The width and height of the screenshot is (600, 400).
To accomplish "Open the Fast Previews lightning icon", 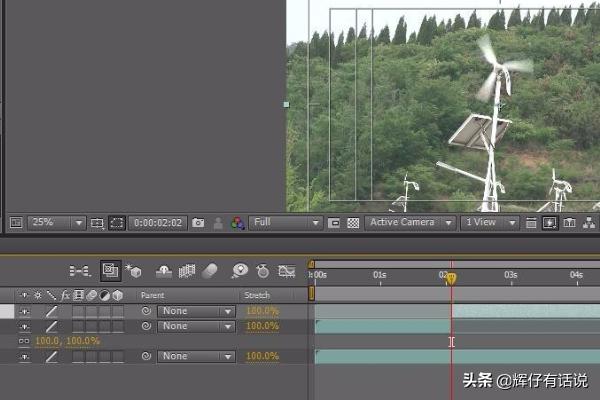I will point(549,223).
